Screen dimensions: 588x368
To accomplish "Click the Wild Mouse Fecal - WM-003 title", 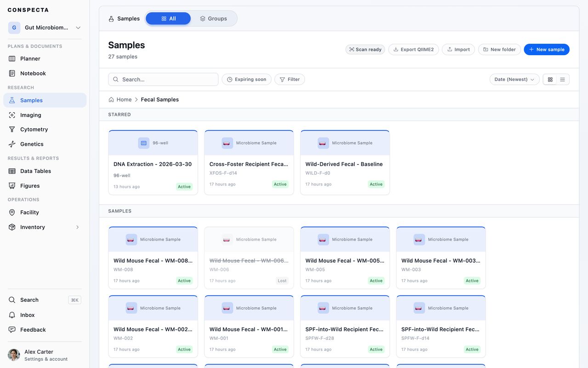I will [x=441, y=261].
